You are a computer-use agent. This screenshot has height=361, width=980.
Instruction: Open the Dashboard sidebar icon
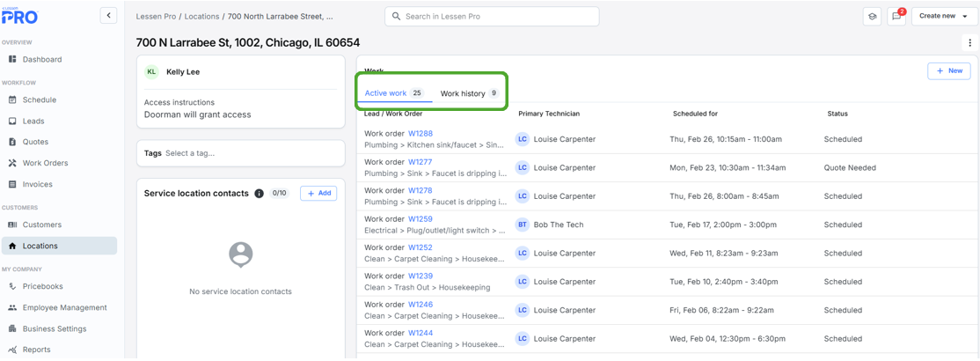point(12,60)
